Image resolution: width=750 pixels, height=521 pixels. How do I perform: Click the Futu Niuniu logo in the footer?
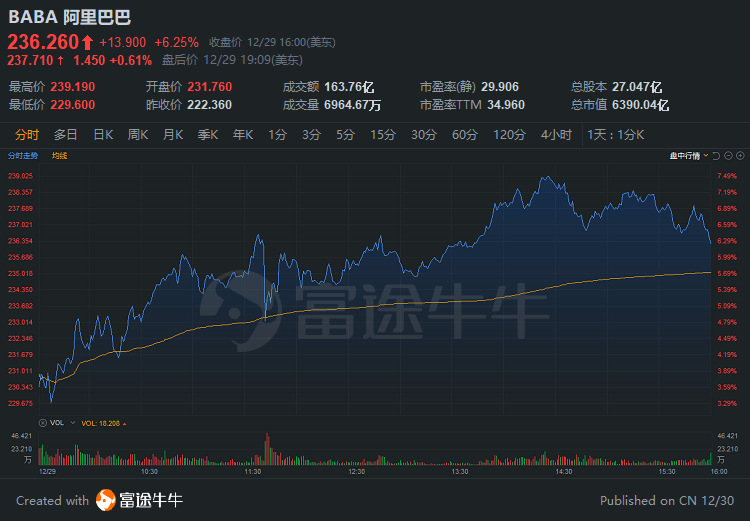[x=139, y=500]
